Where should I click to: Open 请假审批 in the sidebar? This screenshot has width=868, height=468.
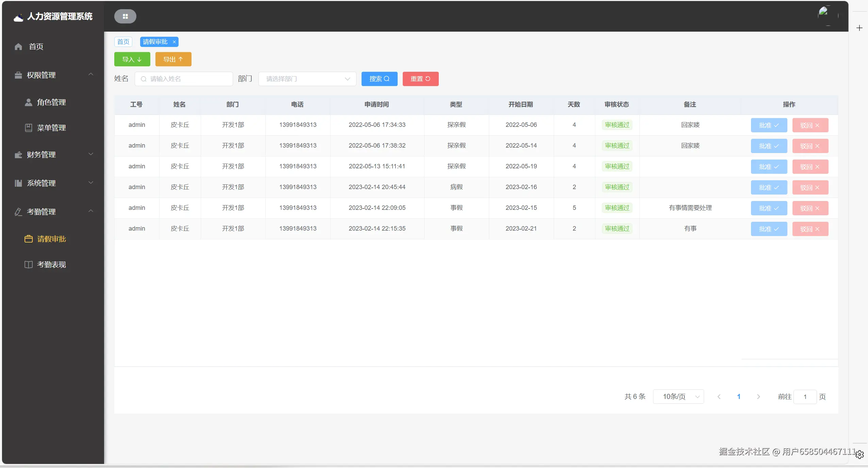(x=51, y=239)
